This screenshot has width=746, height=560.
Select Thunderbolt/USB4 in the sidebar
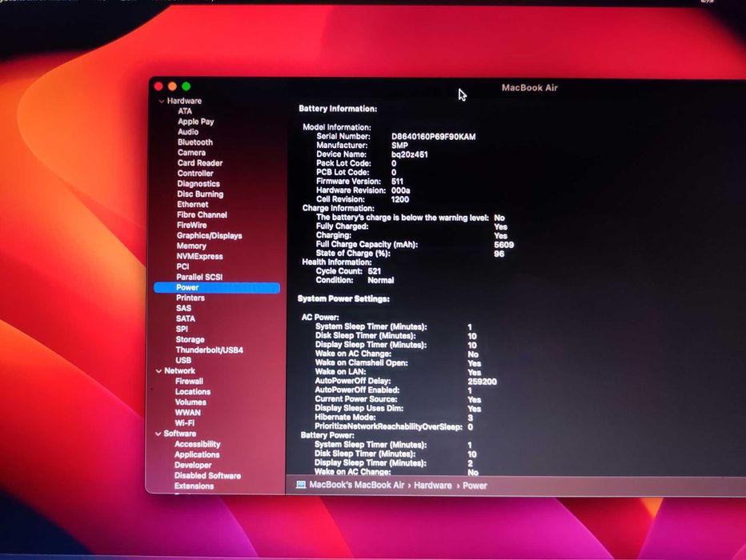(x=210, y=350)
